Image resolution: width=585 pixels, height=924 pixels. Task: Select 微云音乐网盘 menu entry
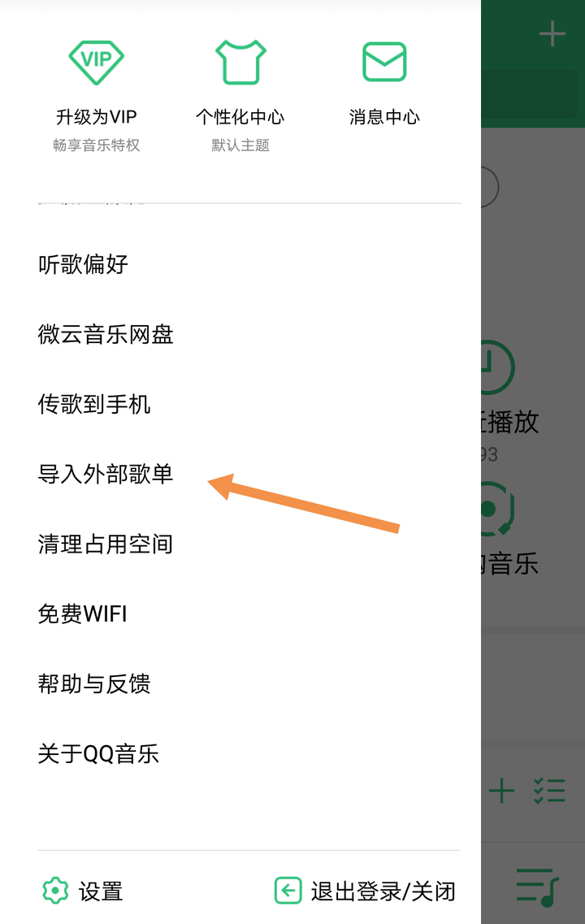[106, 334]
